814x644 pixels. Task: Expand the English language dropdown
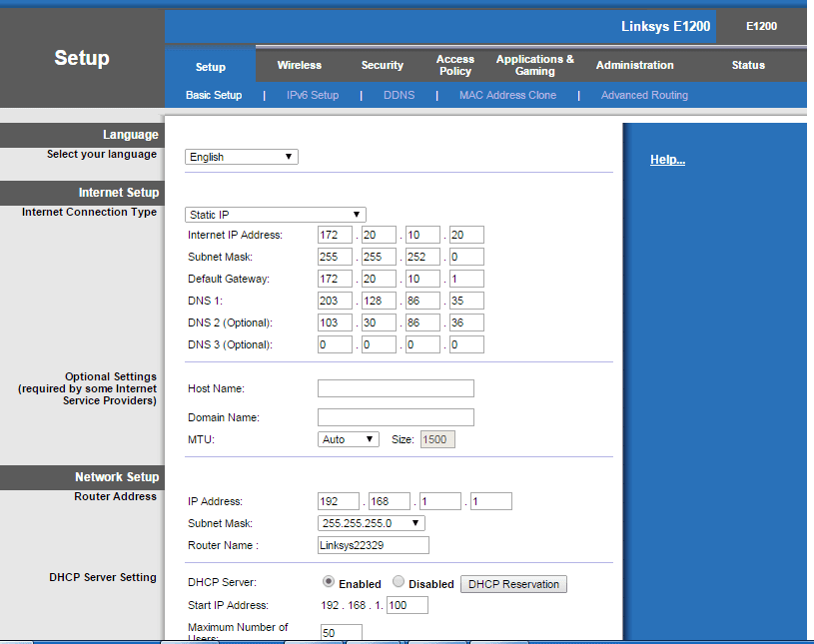(242, 157)
